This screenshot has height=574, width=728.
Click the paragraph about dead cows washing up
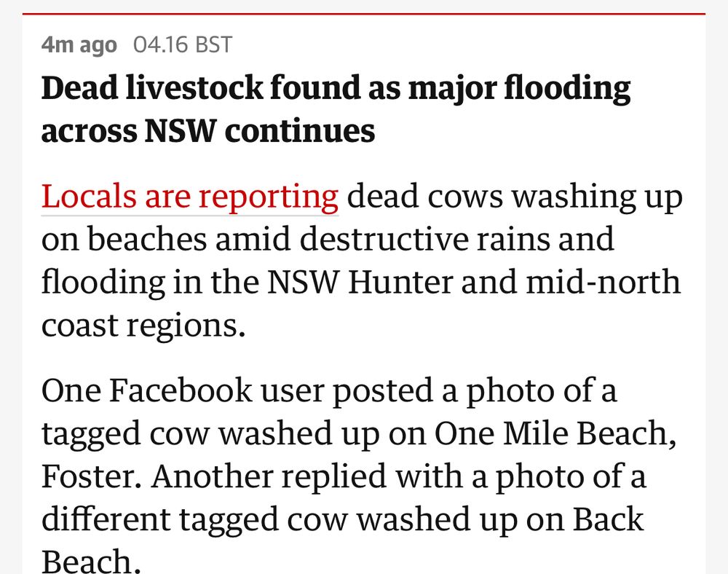click(x=362, y=261)
